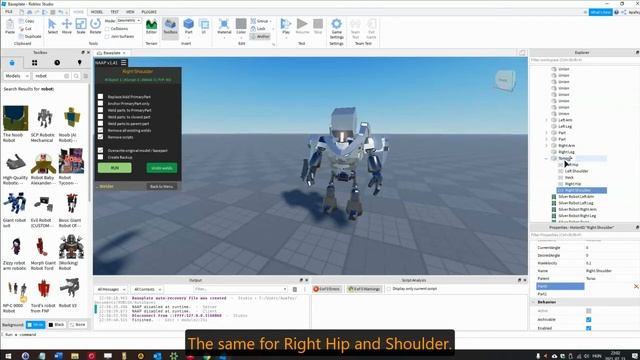Open the Color picker in ribbon

[241, 27]
